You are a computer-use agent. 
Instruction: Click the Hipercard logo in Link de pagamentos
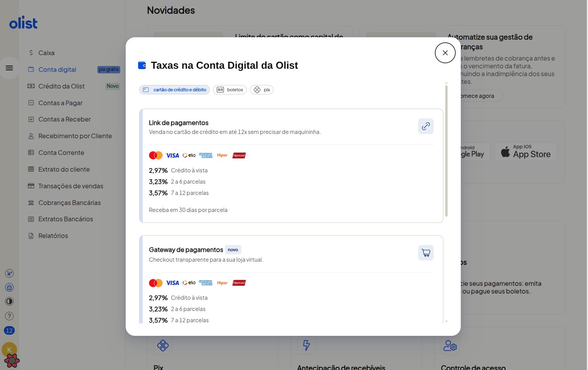239,155
